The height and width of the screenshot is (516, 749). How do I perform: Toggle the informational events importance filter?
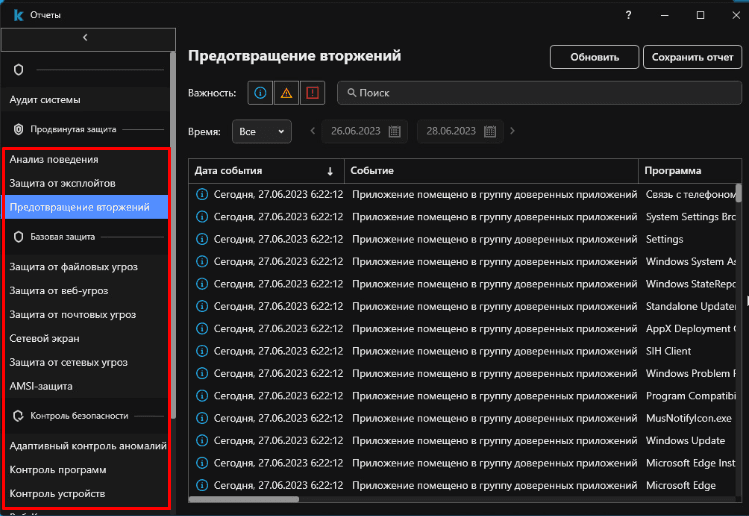260,93
